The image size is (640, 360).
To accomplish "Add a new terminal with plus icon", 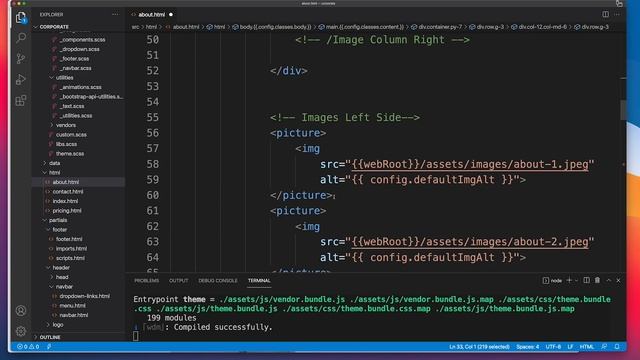I will (x=569, y=280).
